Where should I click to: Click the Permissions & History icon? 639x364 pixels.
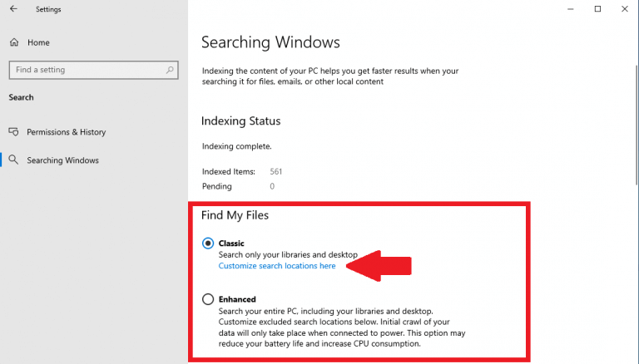[x=14, y=132]
